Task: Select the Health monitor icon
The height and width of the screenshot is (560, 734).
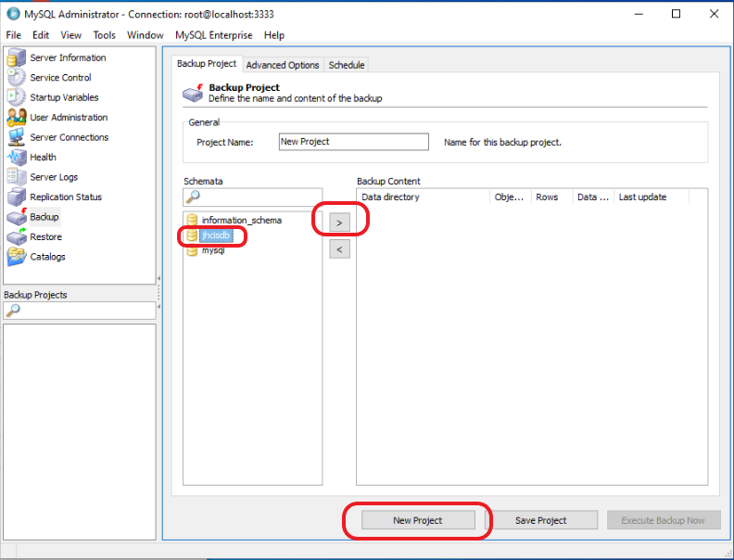Action: click(x=17, y=158)
